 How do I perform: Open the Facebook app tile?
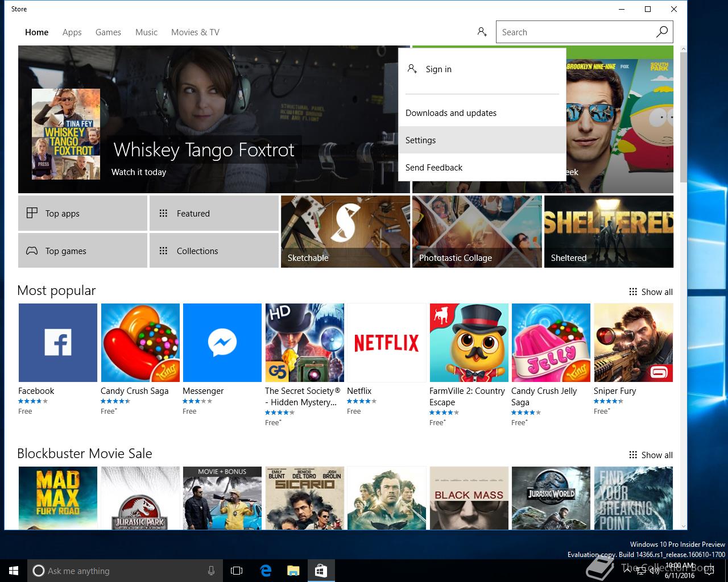[x=58, y=343]
